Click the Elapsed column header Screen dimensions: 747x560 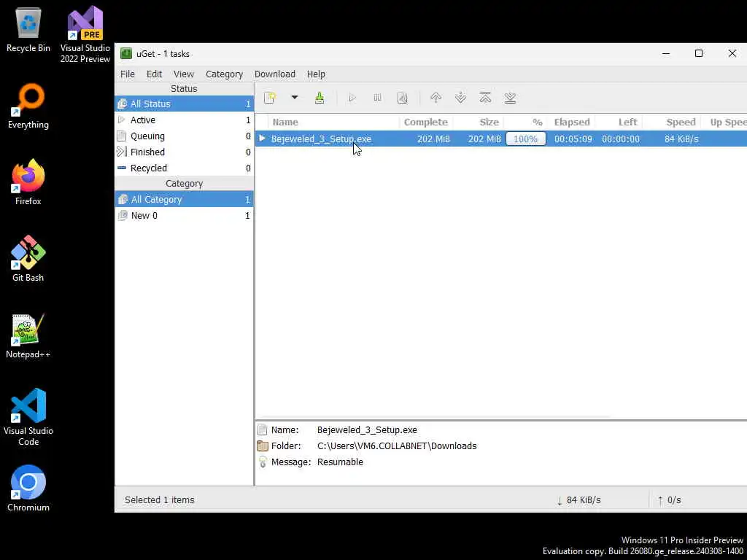[x=570, y=122]
